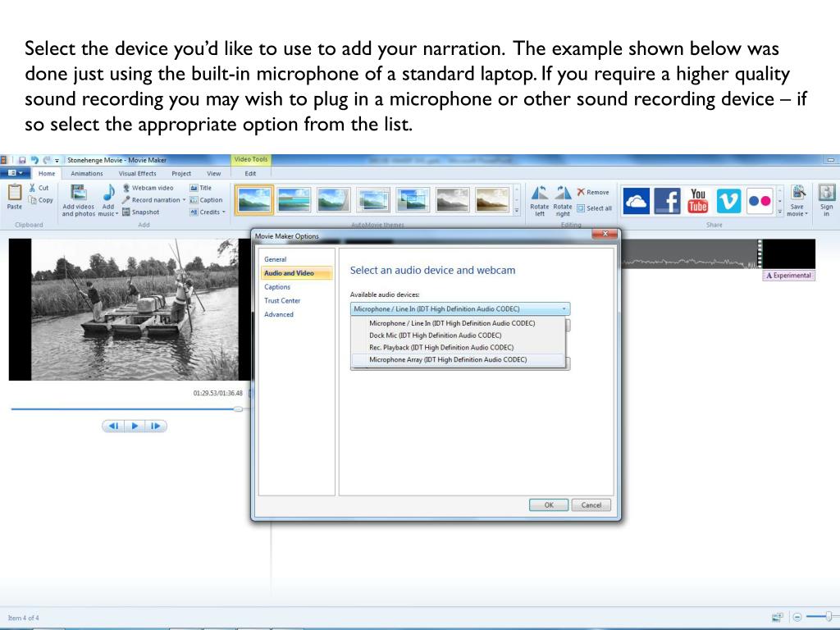Select Trust Center options category
This screenshot has height=630, width=840.
[x=282, y=301]
